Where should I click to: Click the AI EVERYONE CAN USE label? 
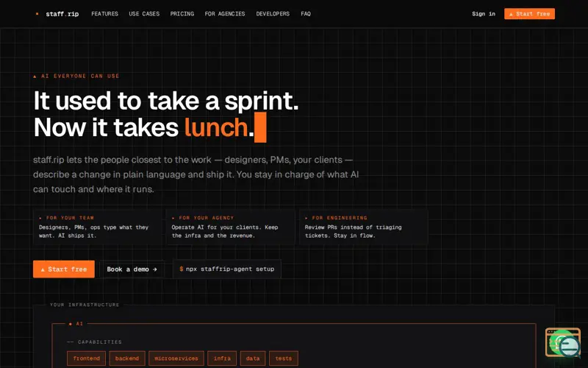click(76, 77)
